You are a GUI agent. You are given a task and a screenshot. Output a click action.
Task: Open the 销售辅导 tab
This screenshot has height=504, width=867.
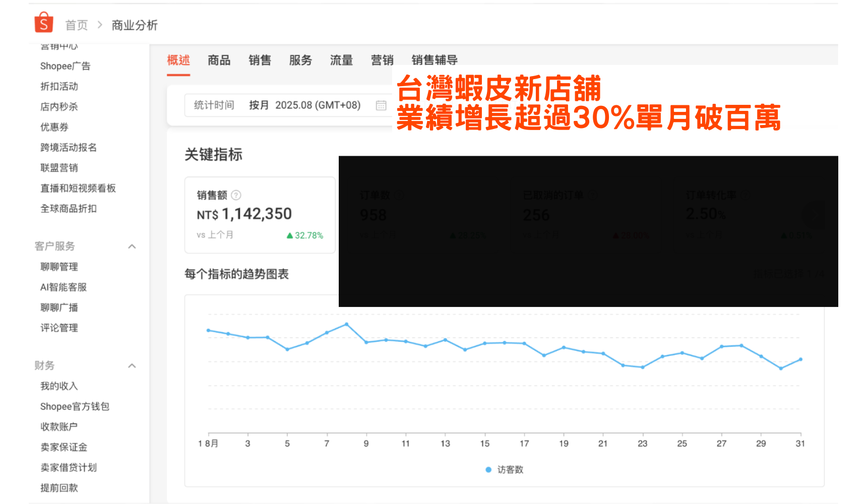coord(435,60)
